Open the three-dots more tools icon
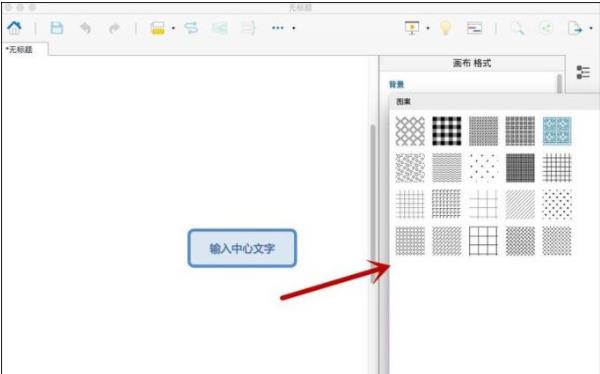The width and height of the screenshot is (600, 374). click(x=278, y=28)
